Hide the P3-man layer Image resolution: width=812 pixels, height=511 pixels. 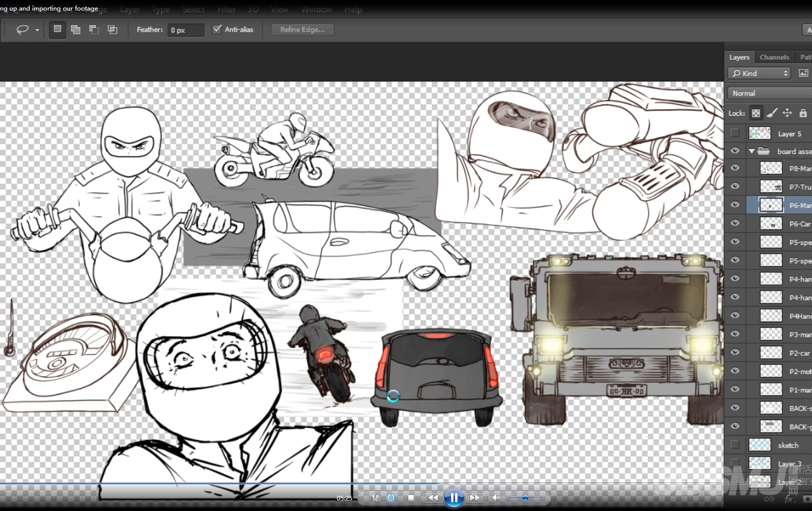tap(735, 334)
